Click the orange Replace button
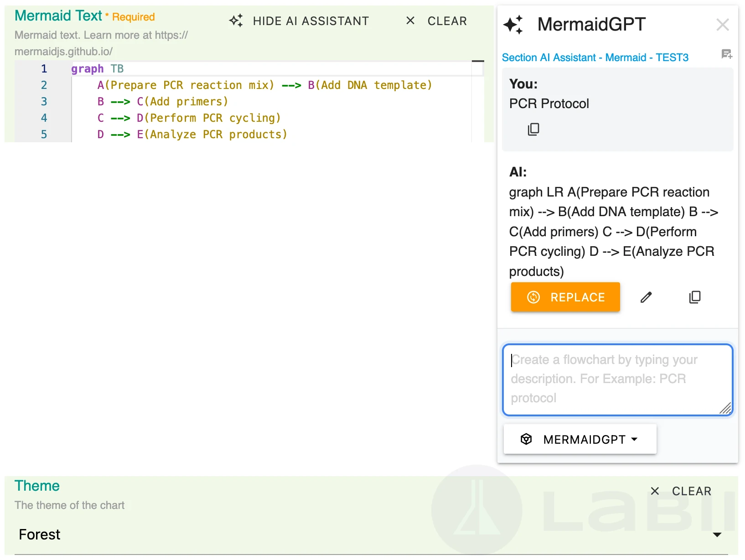 point(565,297)
